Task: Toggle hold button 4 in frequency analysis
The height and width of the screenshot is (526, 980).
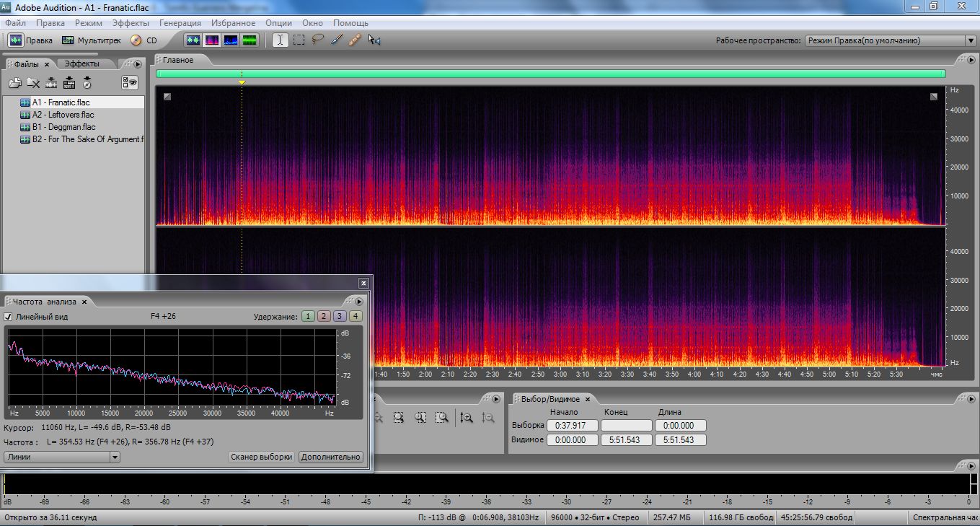Action: tap(356, 316)
